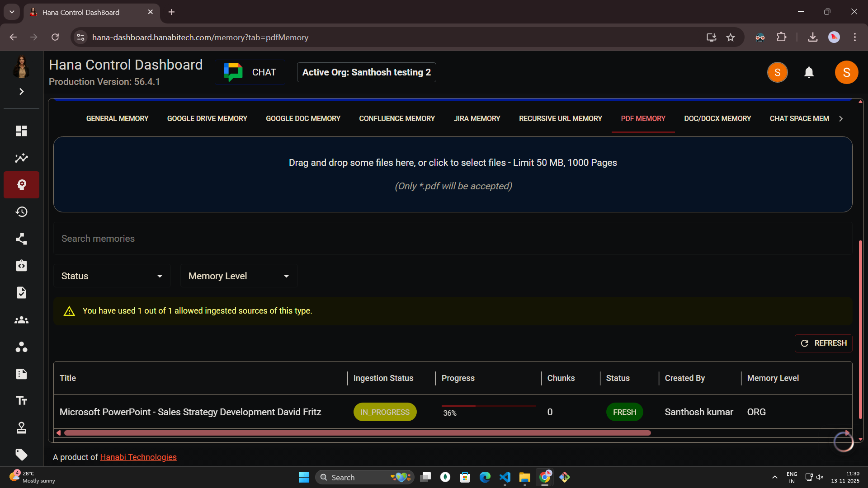Open the team members sidebar icon
Image resolution: width=868 pixels, height=488 pixels.
point(21,320)
